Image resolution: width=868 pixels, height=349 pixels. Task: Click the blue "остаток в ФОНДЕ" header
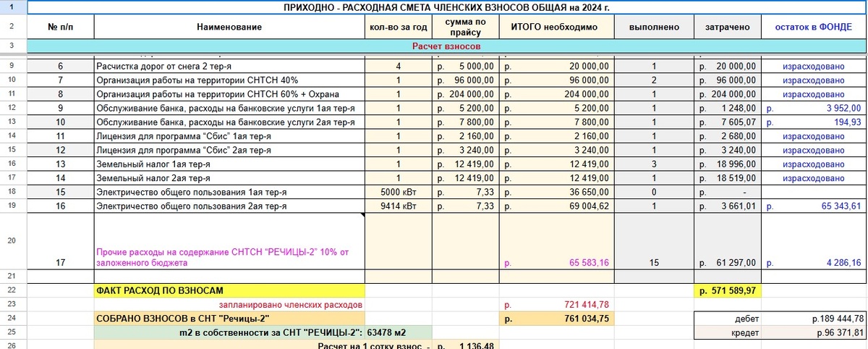[x=814, y=28]
